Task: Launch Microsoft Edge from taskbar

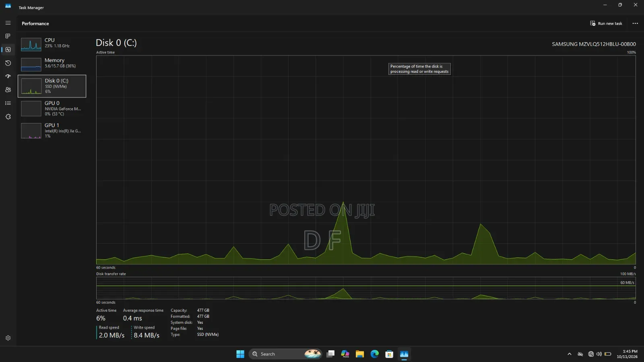Action: (375, 354)
